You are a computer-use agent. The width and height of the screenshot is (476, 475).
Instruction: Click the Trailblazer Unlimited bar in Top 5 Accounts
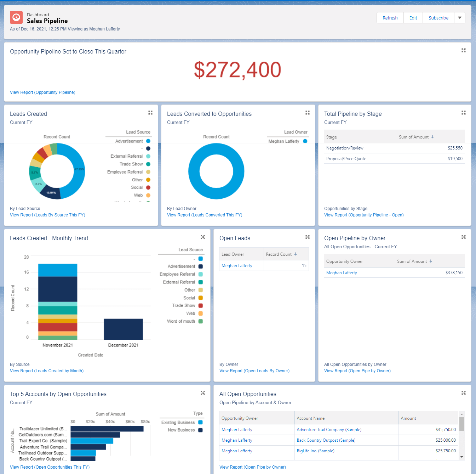click(107, 429)
